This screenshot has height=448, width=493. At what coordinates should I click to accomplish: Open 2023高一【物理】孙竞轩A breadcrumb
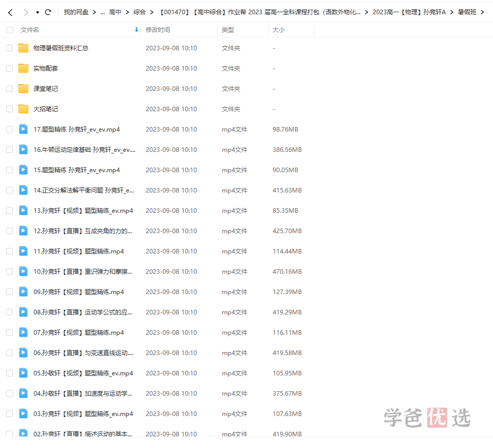409,12
